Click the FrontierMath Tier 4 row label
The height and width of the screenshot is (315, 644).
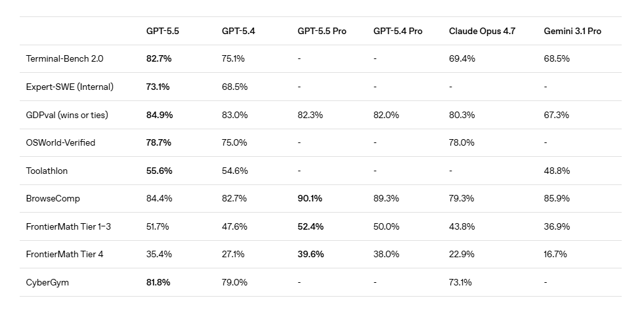(x=64, y=254)
